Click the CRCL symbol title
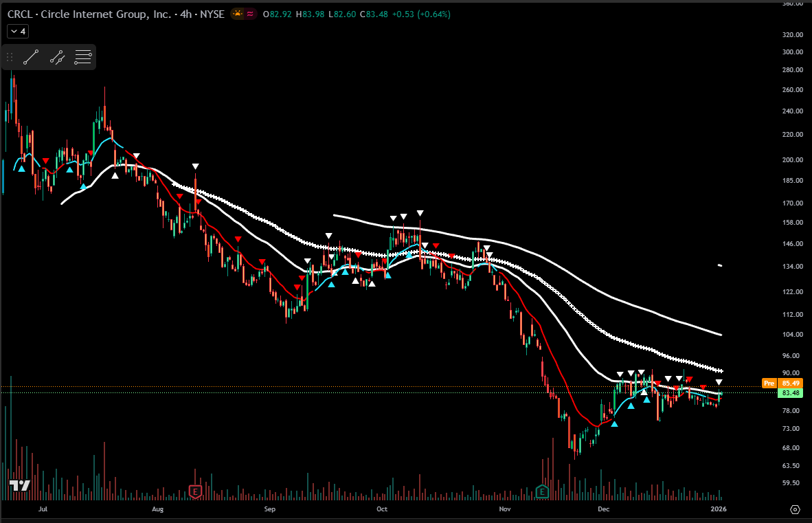This screenshot has width=812, height=523. tap(89, 14)
